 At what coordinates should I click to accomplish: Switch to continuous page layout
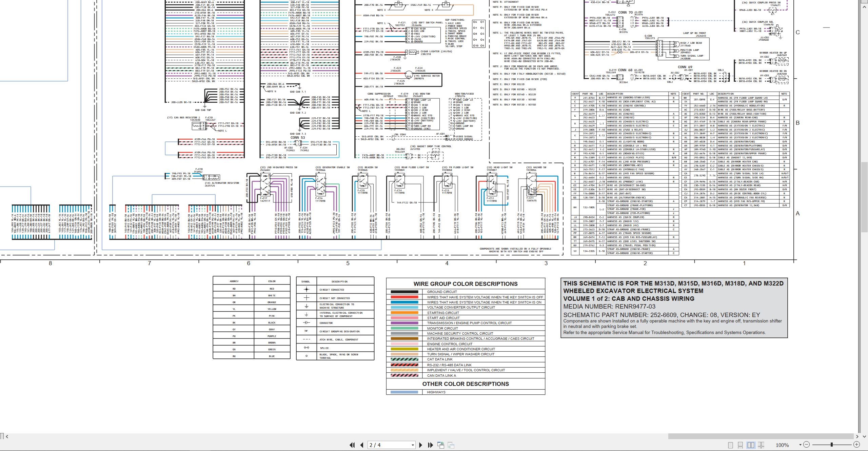click(741, 445)
